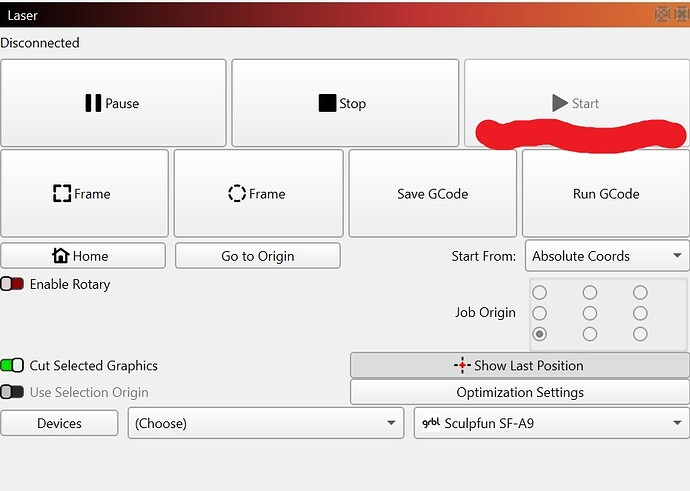Float the Laser panel via the undock icon
Image resolution: width=690 pixels, height=491 pixels.
[x=662, y=15]
